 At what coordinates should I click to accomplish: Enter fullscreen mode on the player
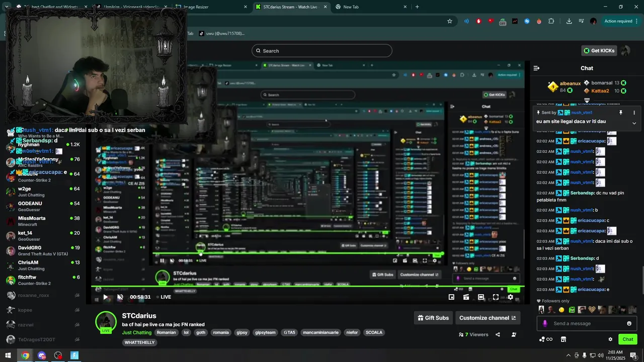(496, 297)
